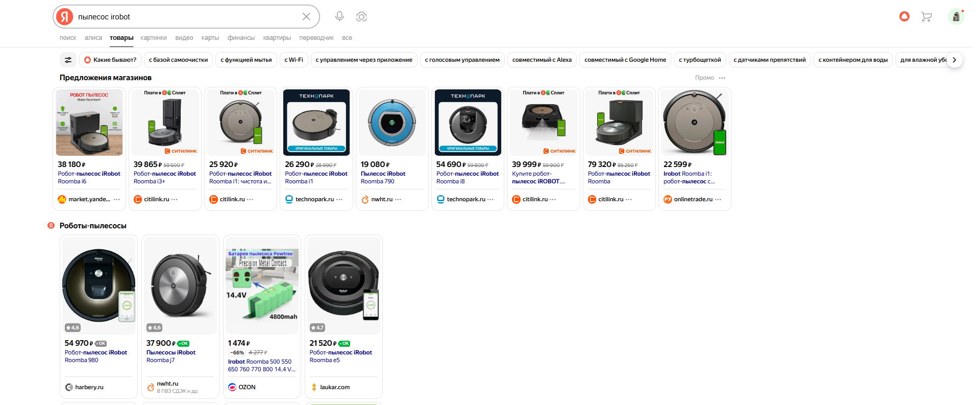This screenshot has height=405, width=980.
Task: Click the search field with пылесос irobot
Action: click(x=186, y=17)
